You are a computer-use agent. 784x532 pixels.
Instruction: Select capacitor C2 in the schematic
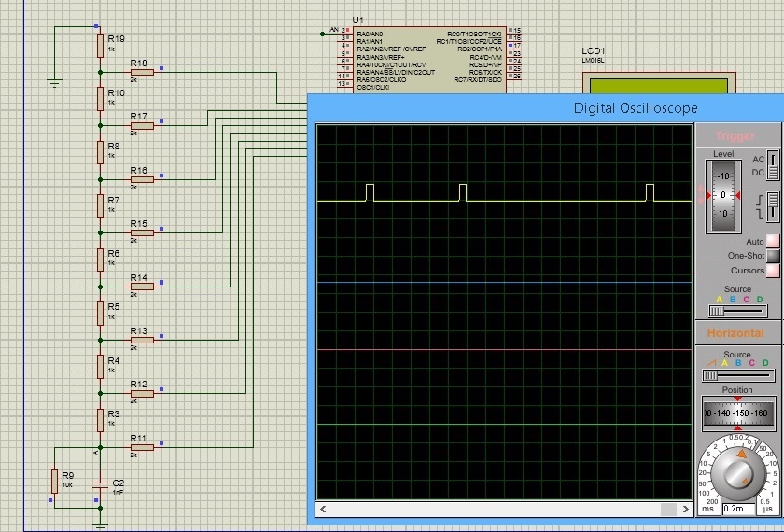pos(101,484)
